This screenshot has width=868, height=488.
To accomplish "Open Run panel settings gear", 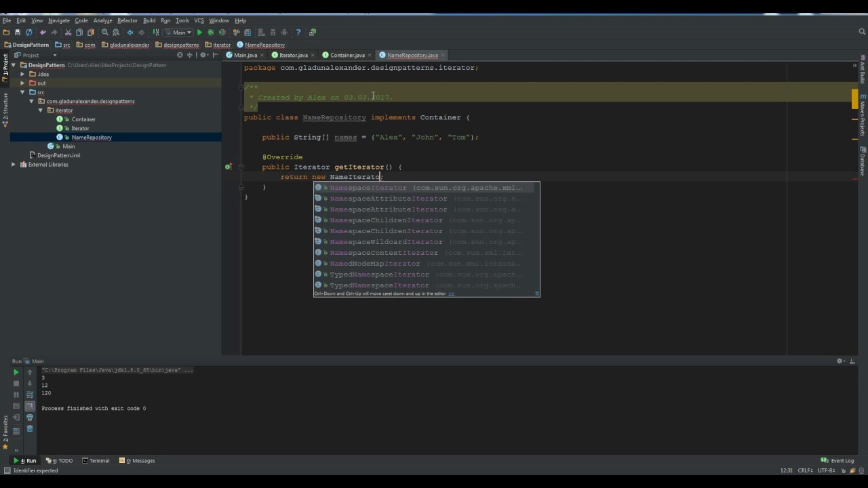I will (x=841, y=361).
